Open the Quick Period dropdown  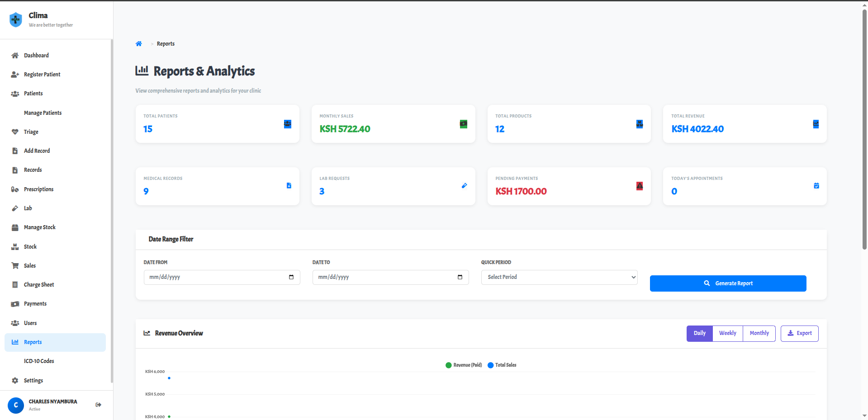point(559,277)
